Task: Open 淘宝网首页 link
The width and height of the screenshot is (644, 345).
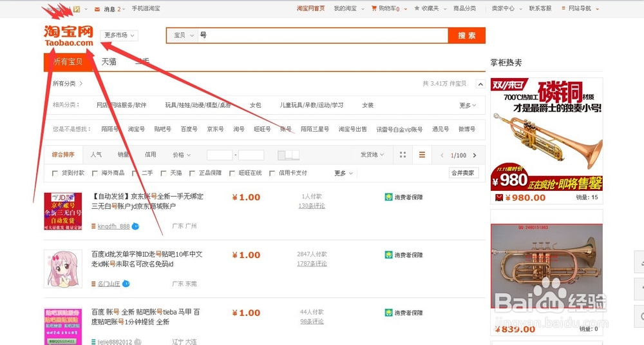Action: click(310, 8)
